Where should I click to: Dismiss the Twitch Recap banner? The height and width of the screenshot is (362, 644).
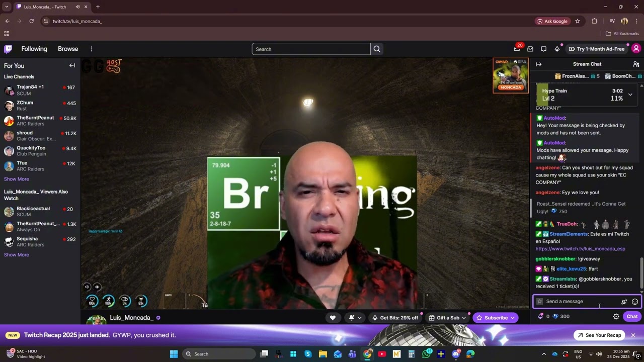[x=633, y=335]
